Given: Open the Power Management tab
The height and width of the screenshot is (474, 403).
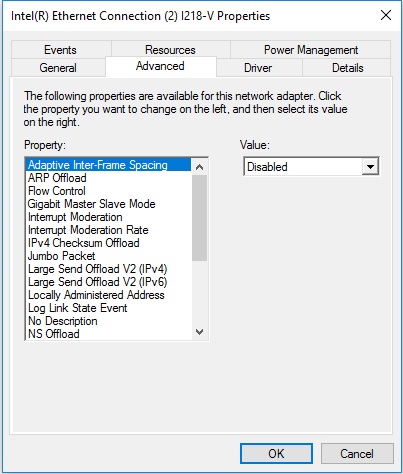Looking at the screenshot, I should pos(311,50).
